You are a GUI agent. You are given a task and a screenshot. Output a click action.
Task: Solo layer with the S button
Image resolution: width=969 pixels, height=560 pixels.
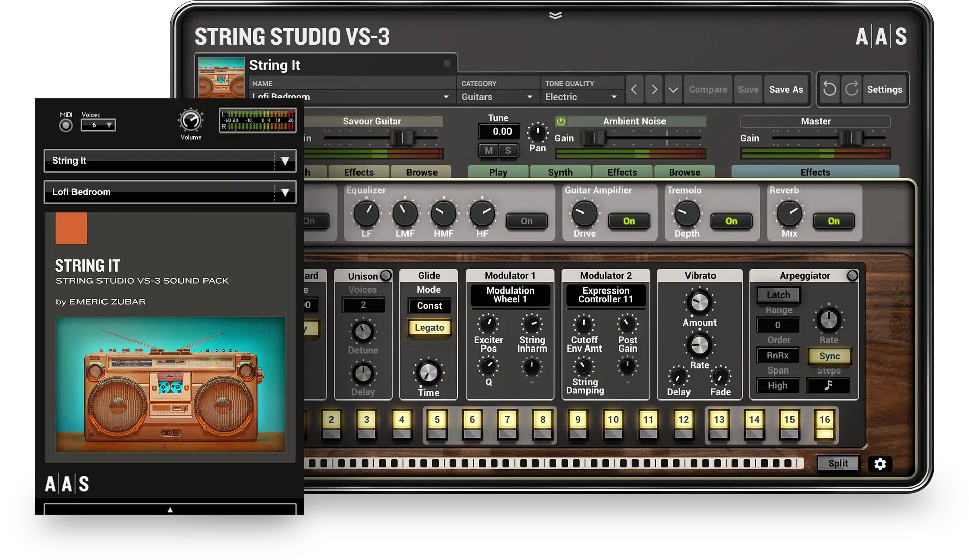pos(508,150)
